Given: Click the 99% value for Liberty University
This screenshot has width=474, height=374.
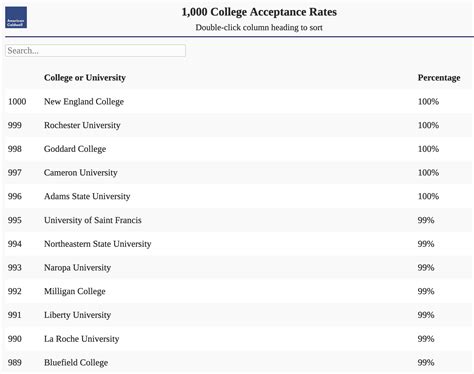Looking at the screenshot, I should (x=426, y=315).
